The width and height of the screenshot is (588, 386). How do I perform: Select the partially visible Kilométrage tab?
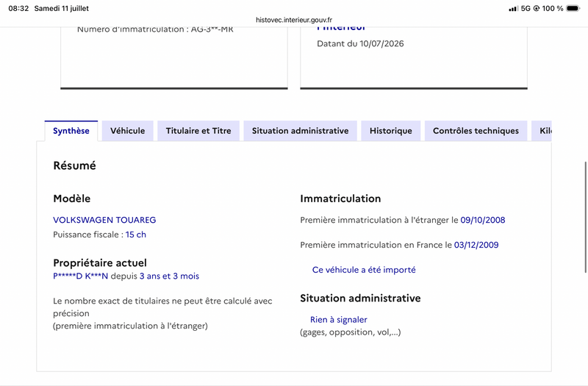(x=542, y=131)
